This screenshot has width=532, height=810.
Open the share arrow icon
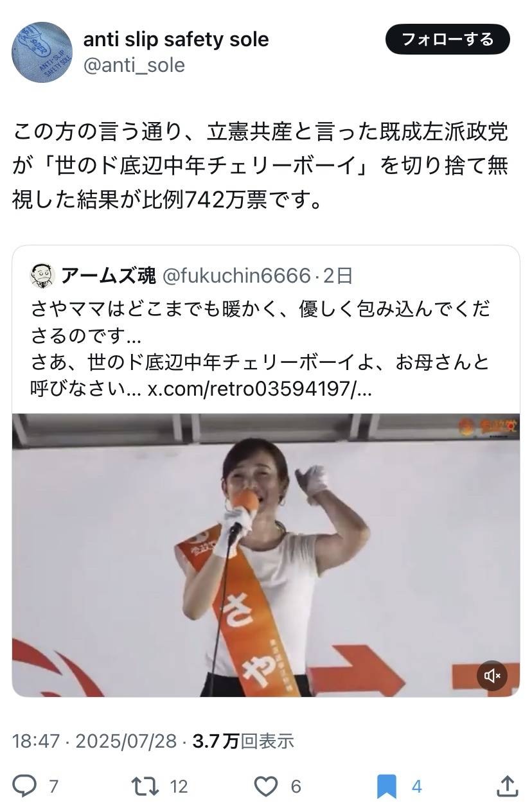tap(508, 785)
